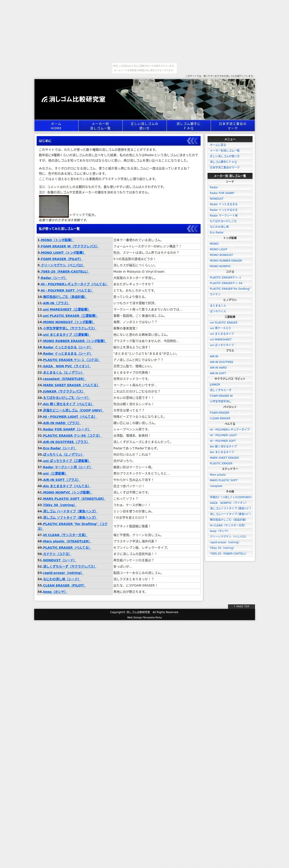The image size is (289, 868).
Task: Click chevron icon on 私が使ってみた消しゴム一覧 header
Action: point(192,229)
